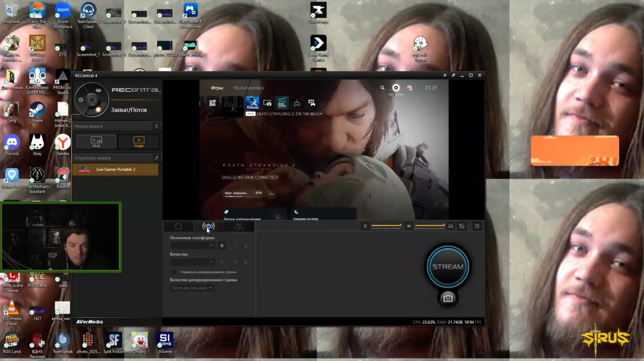Expand the Качество quality dropdown
This screenshot has height=361, width=644.
coord(192,262)
